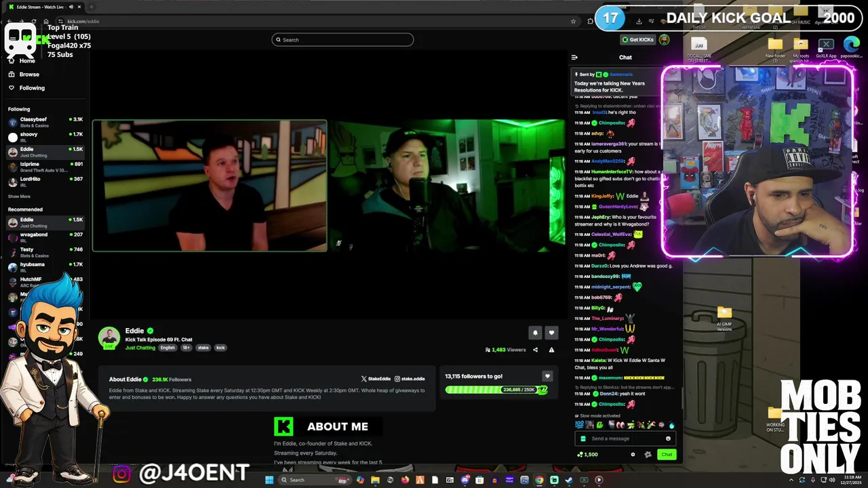This screenshot has height=488, width=868.
Task: Open Iziprime channel in Following list
Action: point(45,167)
